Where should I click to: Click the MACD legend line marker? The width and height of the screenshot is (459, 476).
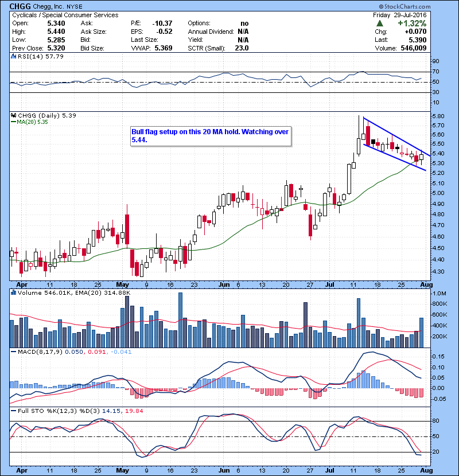click(13, 352)
